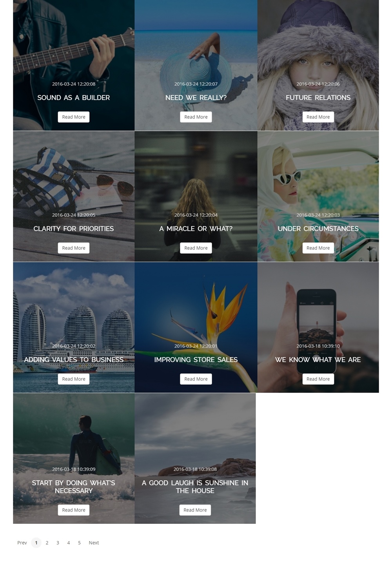Click Read More for Start By Doing What's Necessary
The image size is (392, 563).
[74, 510]
